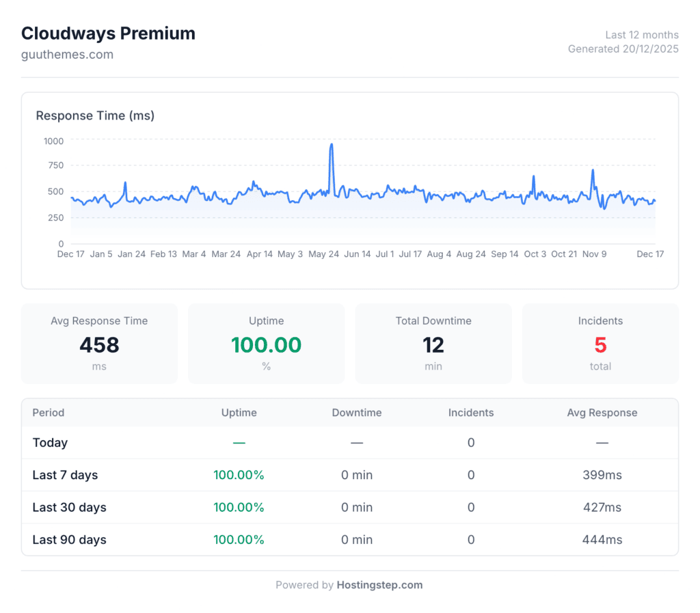Click the highest spike in the response chart
Screen dimensions: 700x613
(332, 145)
